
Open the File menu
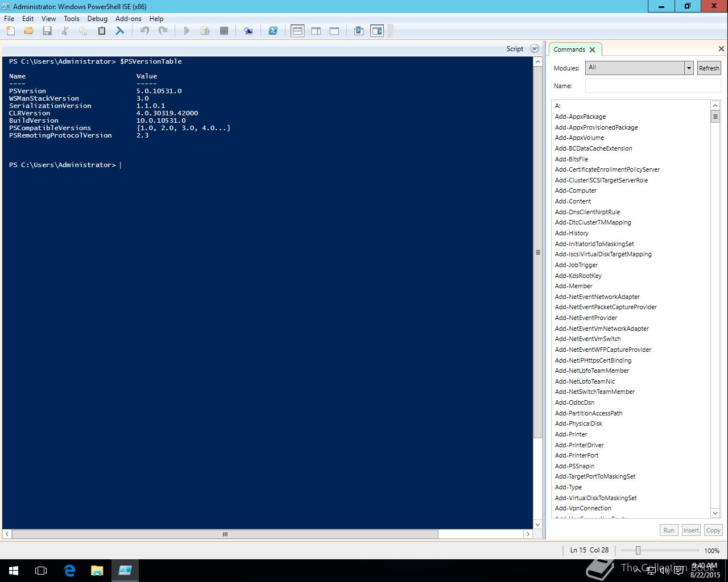(x=9, y=19)
